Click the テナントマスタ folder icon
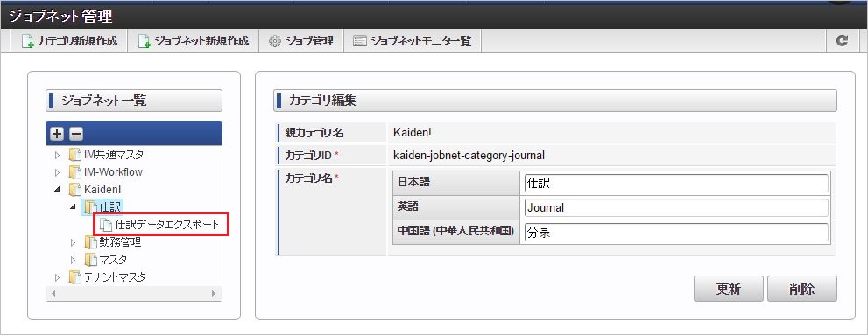This screenshot has width=868, height=335. coord(74,277)
